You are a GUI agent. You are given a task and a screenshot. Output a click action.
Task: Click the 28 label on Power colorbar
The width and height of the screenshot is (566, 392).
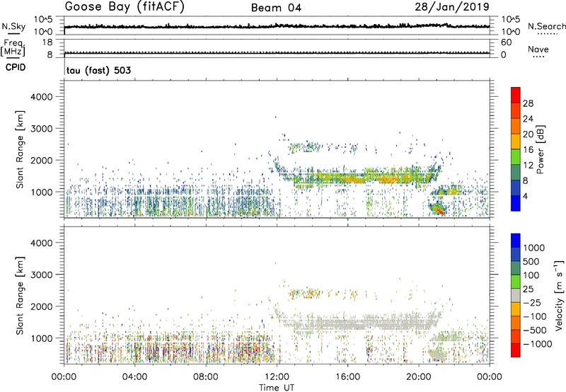coord(528,103)
